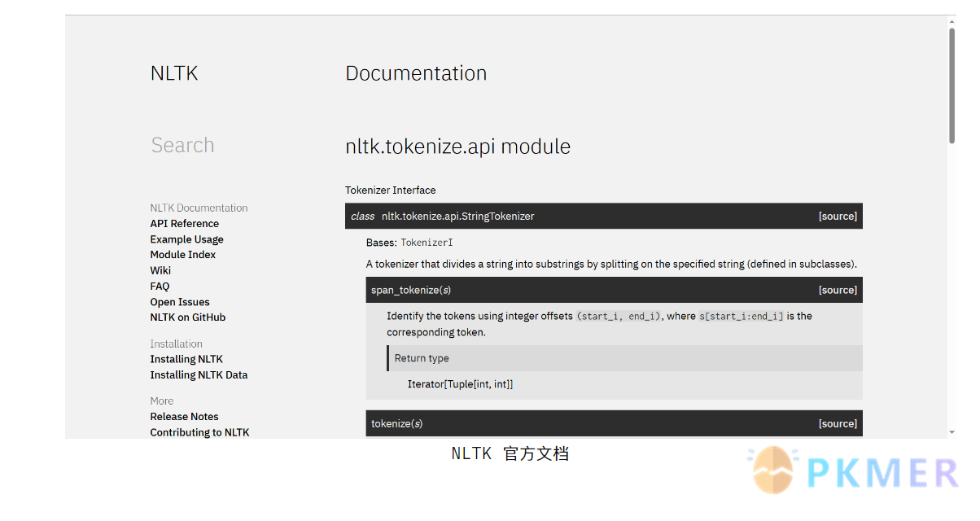View source for StringTokenizer class

(x=838, y=217)
